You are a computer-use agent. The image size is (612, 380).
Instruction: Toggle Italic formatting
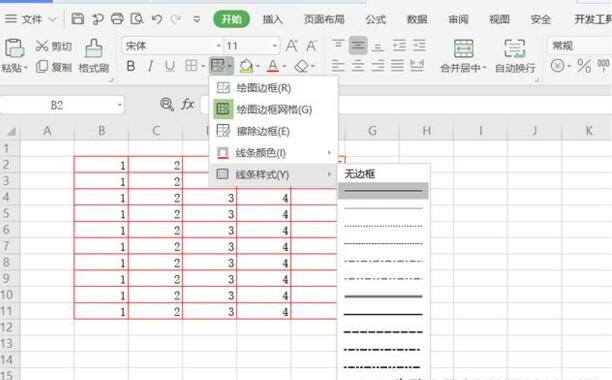pos(150,66)
